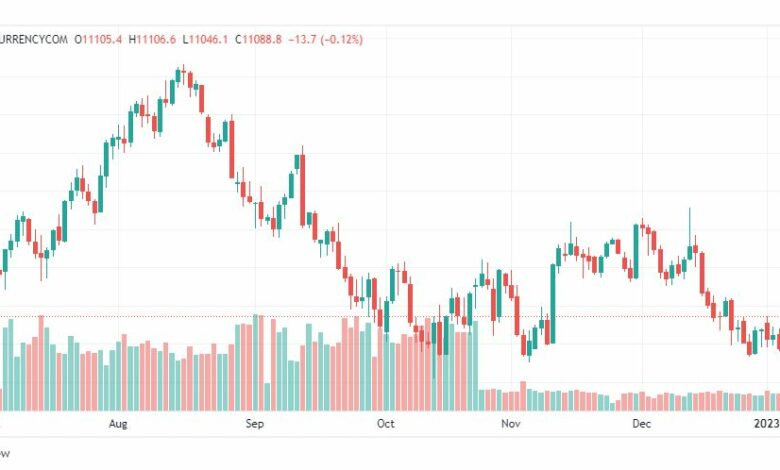Select the highest green candle at the mid-August peak
780x470 pixels.
pos(178,76)
